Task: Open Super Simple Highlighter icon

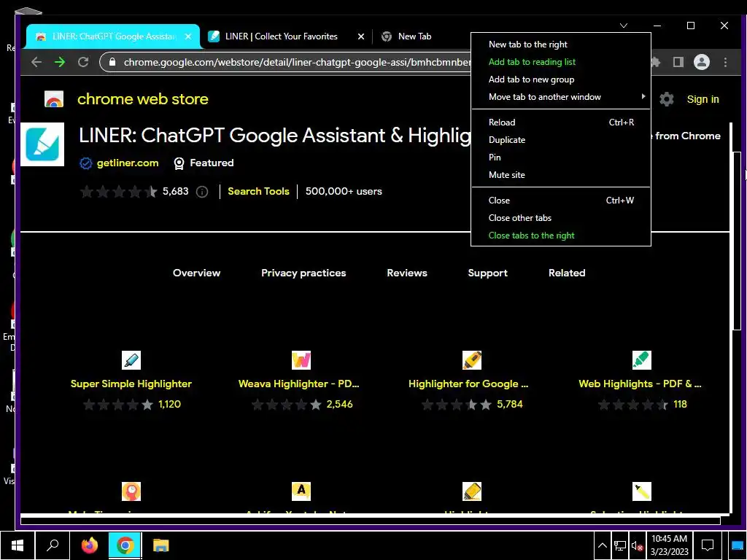Action: tap(131, 360)
